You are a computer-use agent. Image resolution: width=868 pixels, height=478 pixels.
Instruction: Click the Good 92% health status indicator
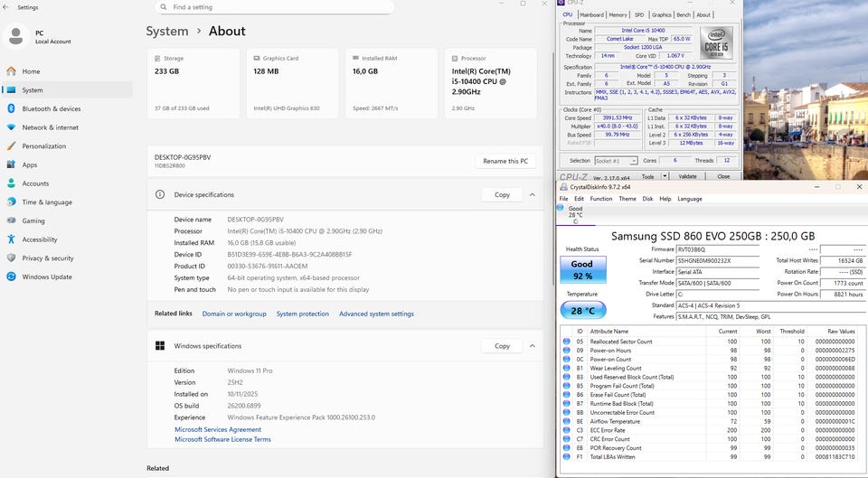pos(582,271)
